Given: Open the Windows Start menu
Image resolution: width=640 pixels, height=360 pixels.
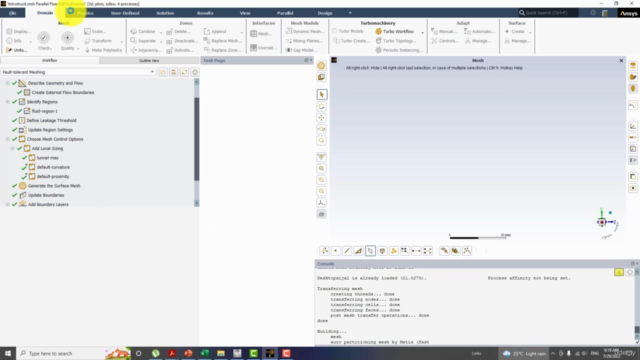Looking at the screenshot, I should pyautogui.click(x=8, y=353).
